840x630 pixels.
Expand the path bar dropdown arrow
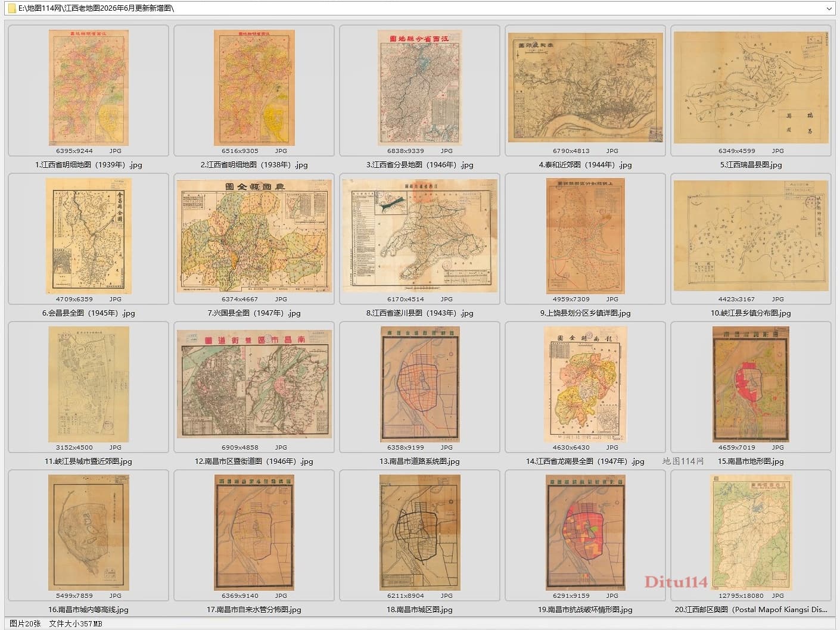[829, 8]
